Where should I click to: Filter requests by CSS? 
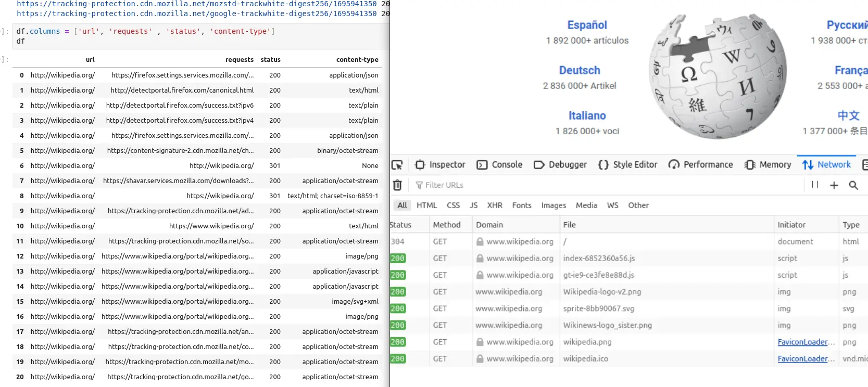tap(453, 205)
